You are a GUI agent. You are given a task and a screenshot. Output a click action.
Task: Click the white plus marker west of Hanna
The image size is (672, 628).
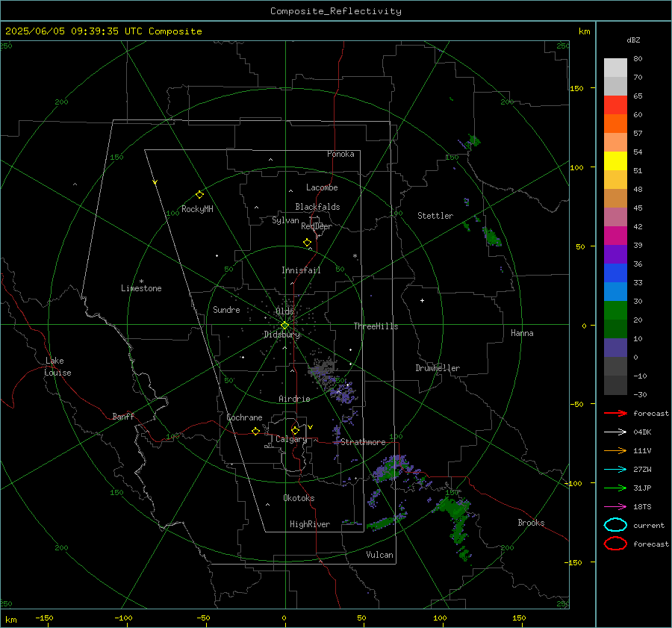[422, 300]
